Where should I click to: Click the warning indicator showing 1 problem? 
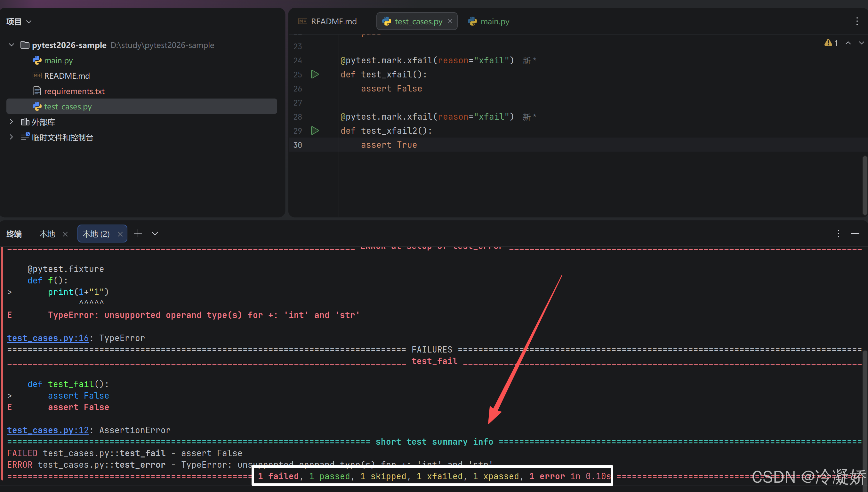click(x=831, y=43)
